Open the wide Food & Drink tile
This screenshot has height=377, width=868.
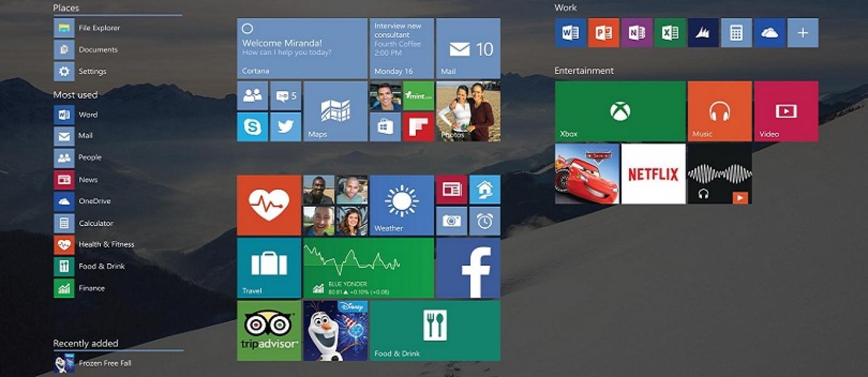pos(435,331)
